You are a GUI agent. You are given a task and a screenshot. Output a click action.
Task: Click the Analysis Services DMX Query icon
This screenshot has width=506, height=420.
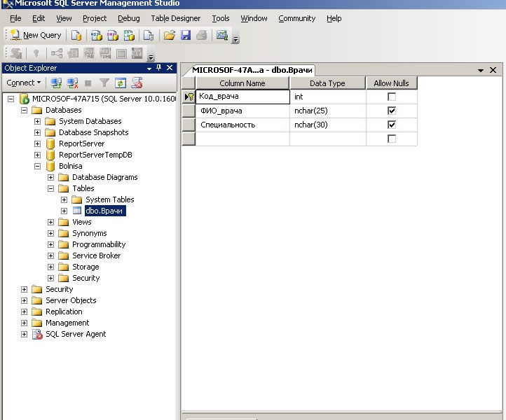tap(113, 35)
